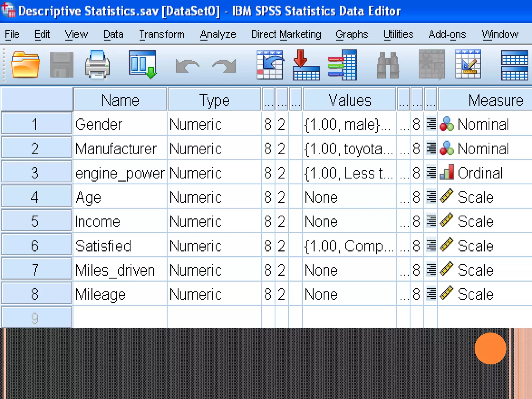Click the Print icon in toolbar

pyautogui.click(x=97, y=65)
